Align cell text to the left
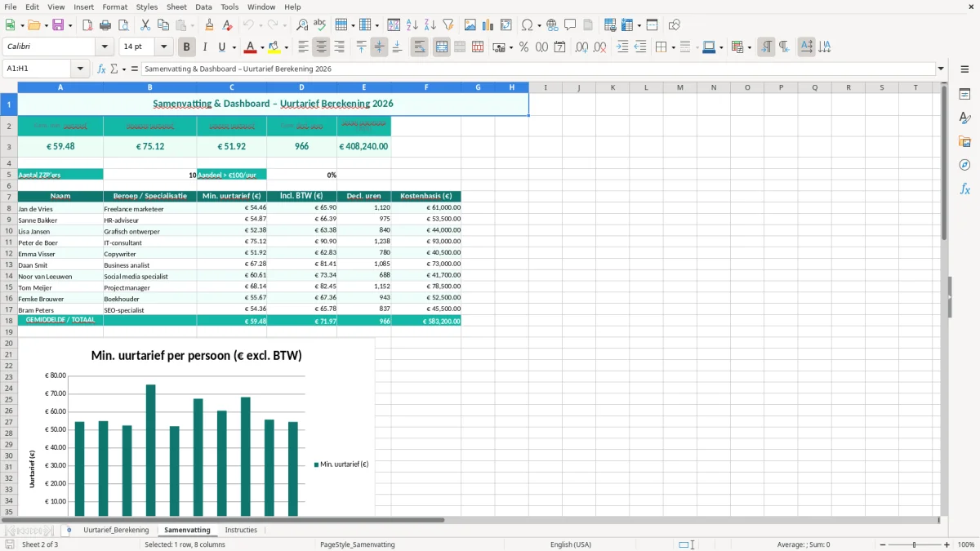The width and height of the screenshot is (980, 551). tap(304, 47)
